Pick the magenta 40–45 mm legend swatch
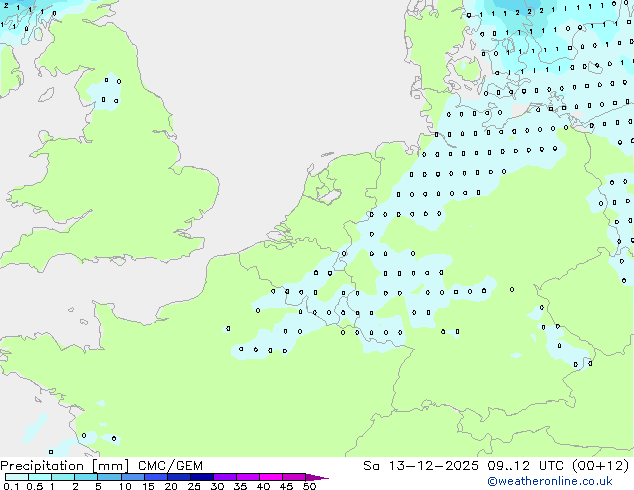Image resolution: width=634 pixels, height=490 pixels. tap(271, 477)
